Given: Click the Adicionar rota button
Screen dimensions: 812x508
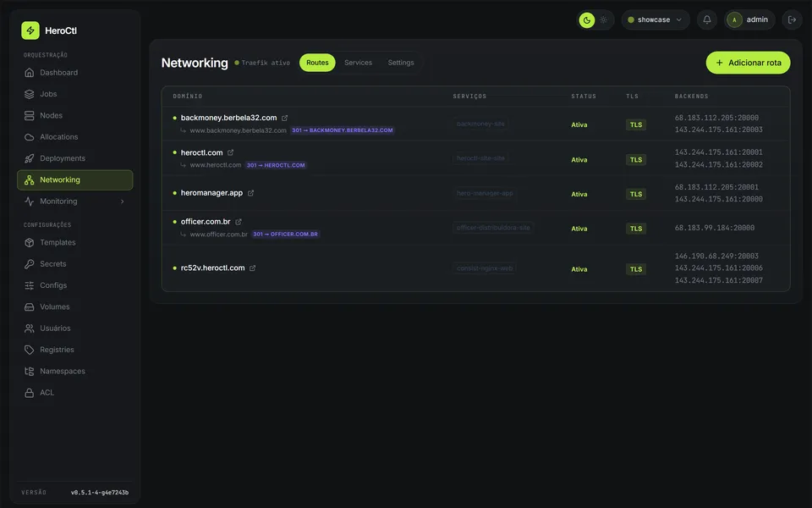Looking at the screenshot, I should (x=748, y=63).
